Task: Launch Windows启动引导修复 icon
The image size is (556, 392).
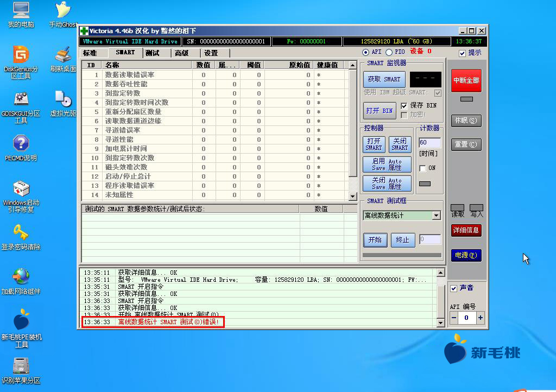Action: point(21,197)
